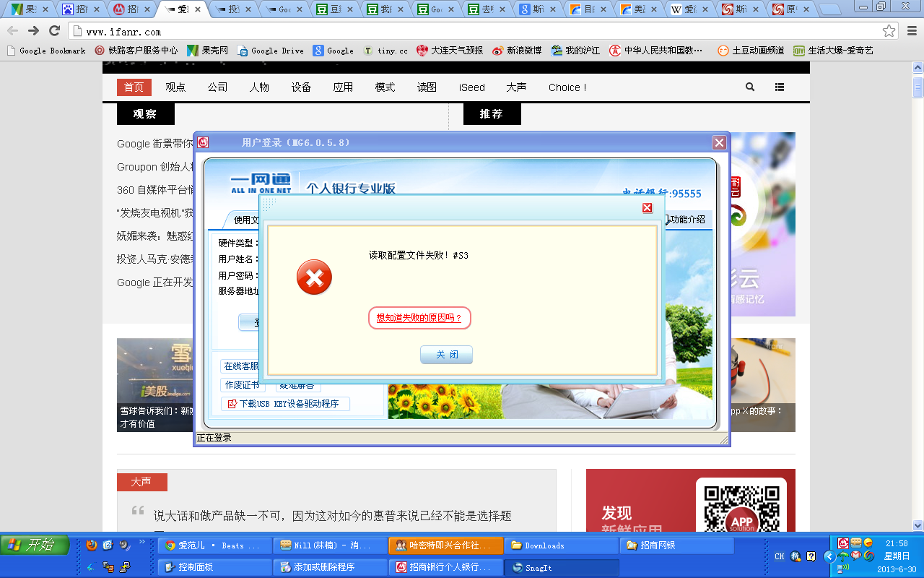924x578 pixels.
Task: Expand hidden tray icons arrow
Action: tap(829, 556)
